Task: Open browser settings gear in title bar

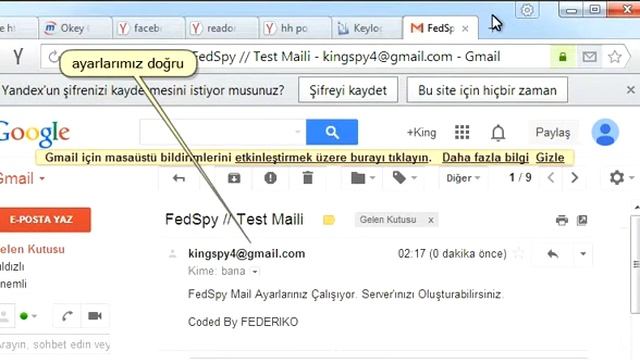Action: pyautogui.click(x=527, y=9)
